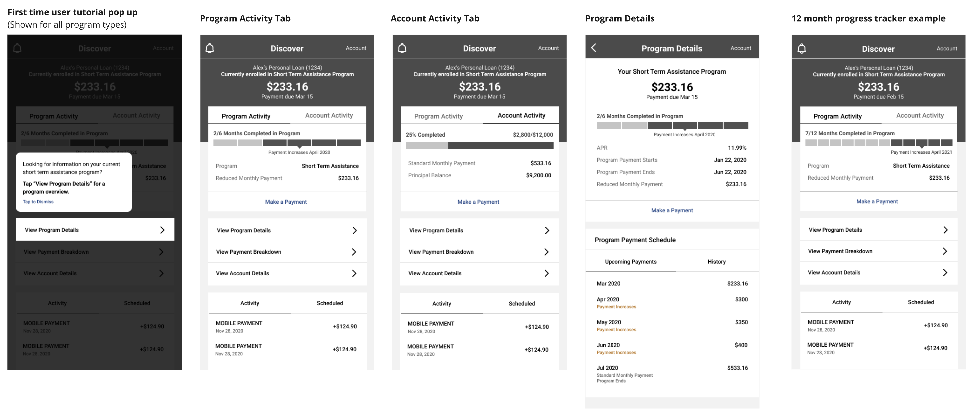Open View Account Details in 12 month tracker screen
Viewport: 980px width, 415px height.
click(878, 272)
